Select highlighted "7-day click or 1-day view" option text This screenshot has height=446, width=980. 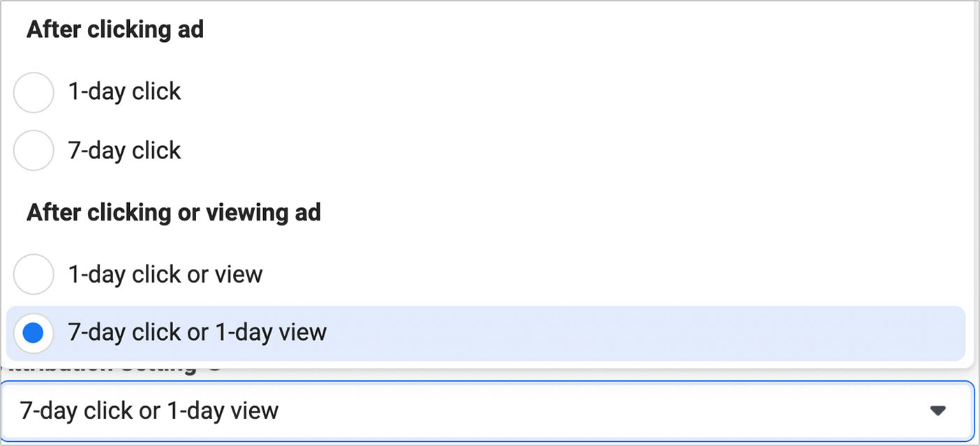(197, 332)
